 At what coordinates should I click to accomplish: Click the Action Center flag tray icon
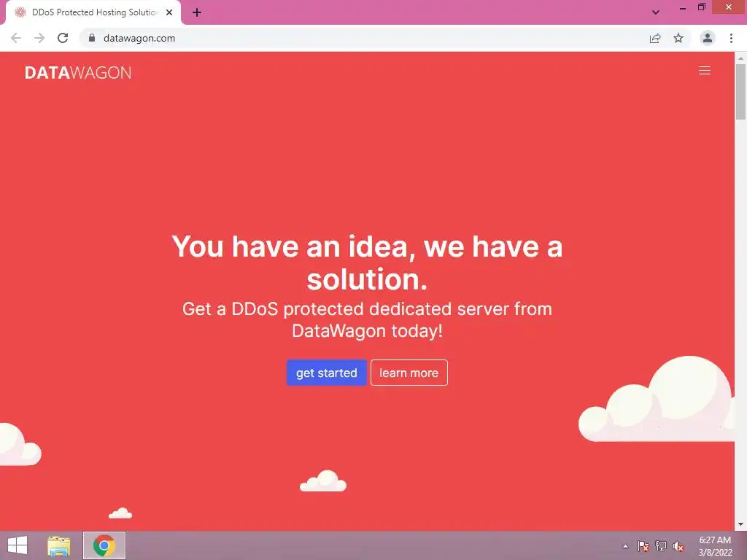click(643, 546)
